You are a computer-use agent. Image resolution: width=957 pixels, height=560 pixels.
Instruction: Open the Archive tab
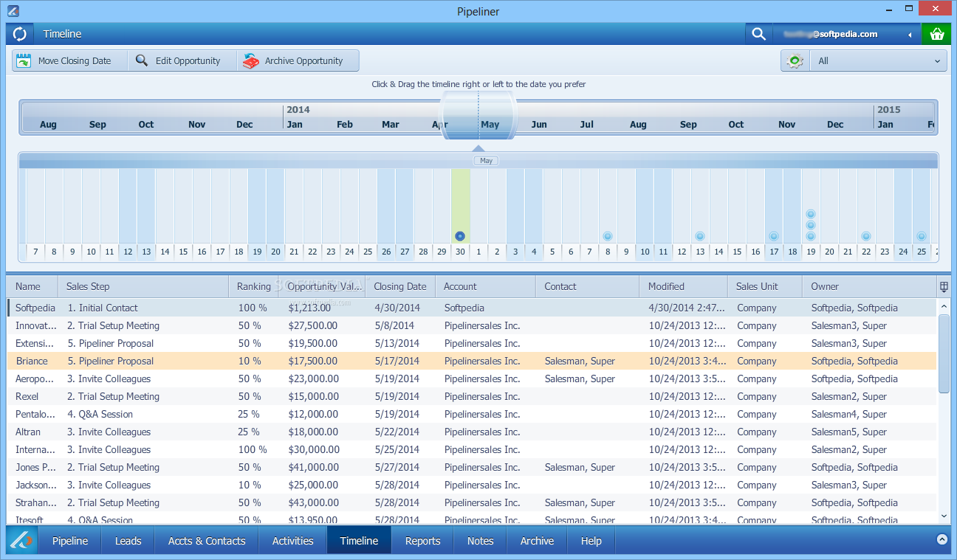537,541
